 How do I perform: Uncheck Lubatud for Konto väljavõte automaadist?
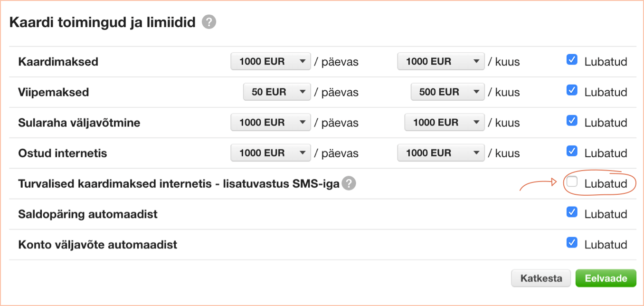pyautogui.click(x=572, y=242)
